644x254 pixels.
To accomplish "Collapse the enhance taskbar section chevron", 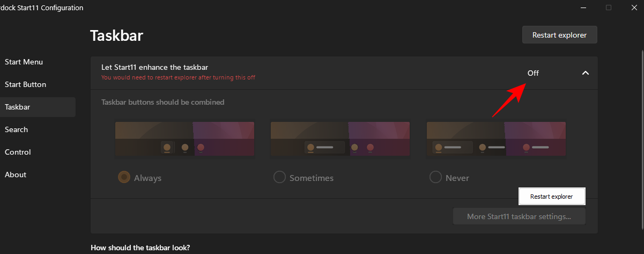I will point(586,73).
